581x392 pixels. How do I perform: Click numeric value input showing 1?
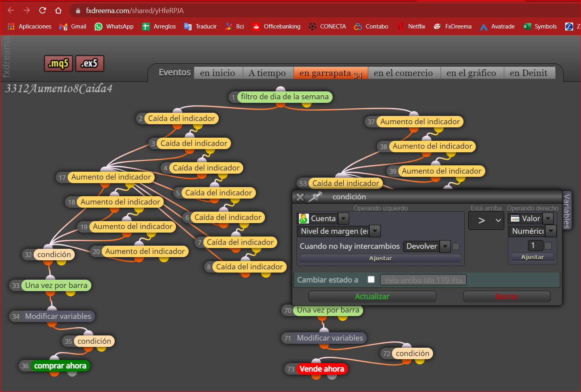(535, 246)
